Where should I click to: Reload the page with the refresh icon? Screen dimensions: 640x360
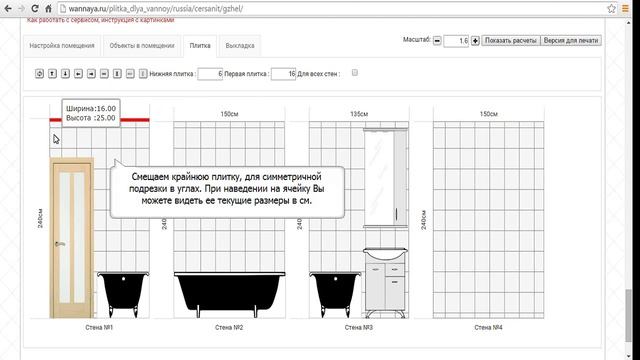35,8
